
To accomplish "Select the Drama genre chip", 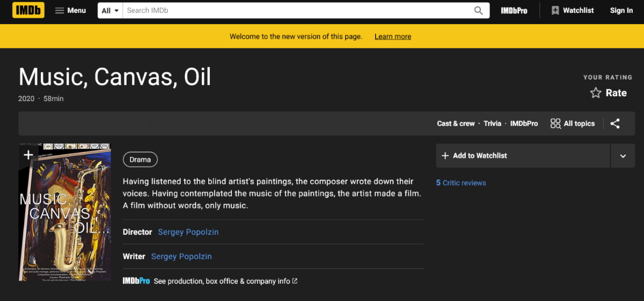I will point(140,160).
